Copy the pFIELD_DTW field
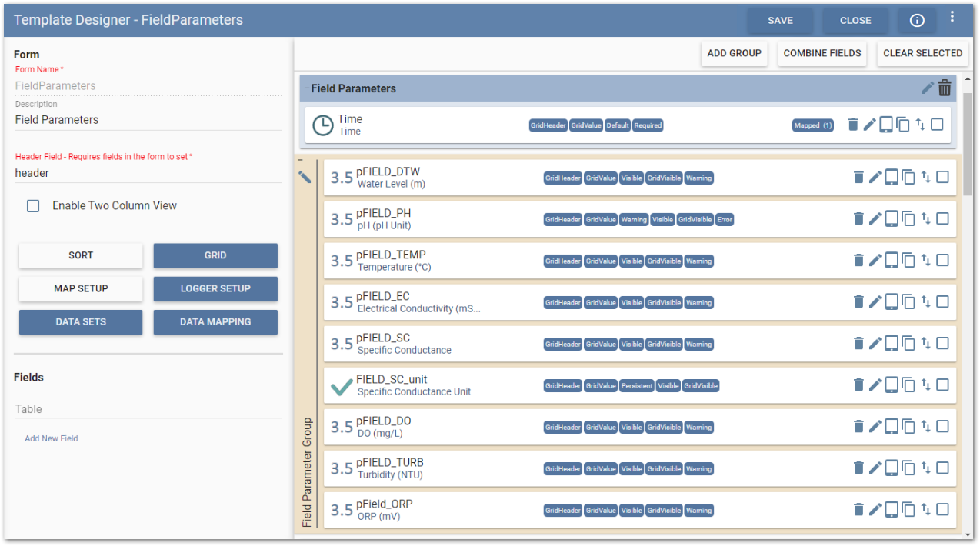 (908, 177)
